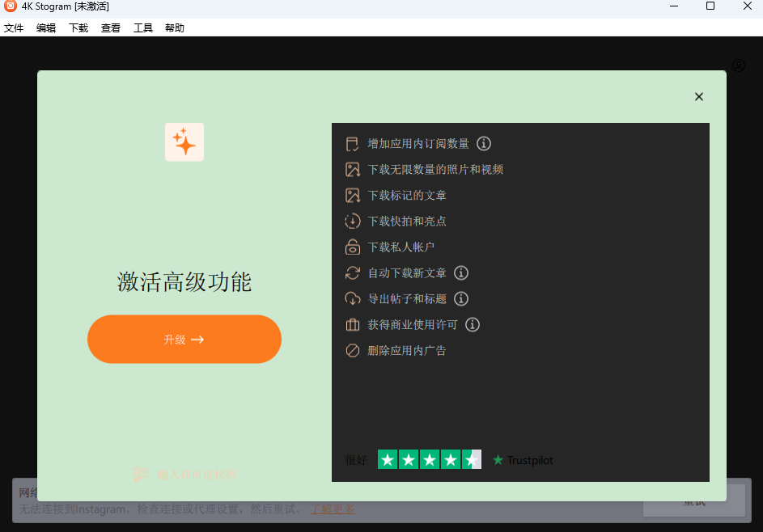This screenshot has height=532, width=763.
Task: Click the Trustpilot star rating
Action: tap(429, 459)
